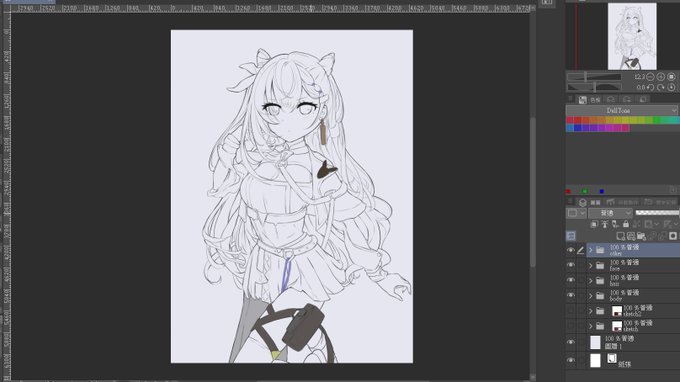Screen dimensions: 680x382
Task: Select the pencil edit icon on 'other' layer
Action: (581, 250)
